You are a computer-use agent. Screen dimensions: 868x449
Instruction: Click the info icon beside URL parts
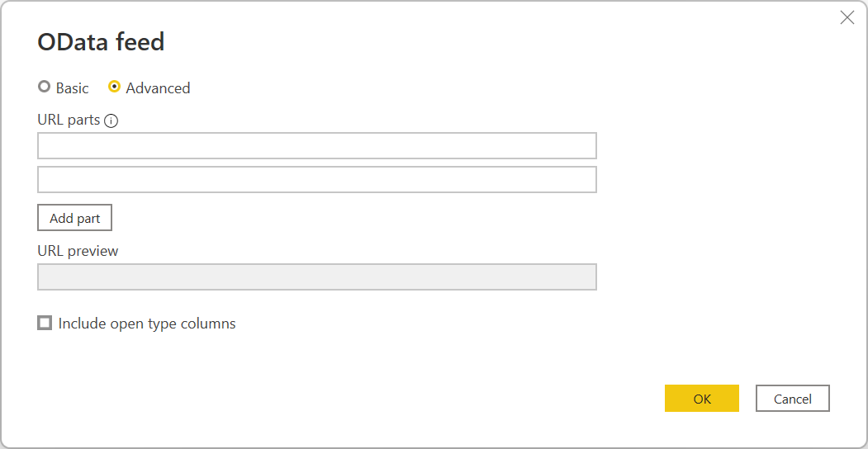pyautogui.click(x=111, y=121)
